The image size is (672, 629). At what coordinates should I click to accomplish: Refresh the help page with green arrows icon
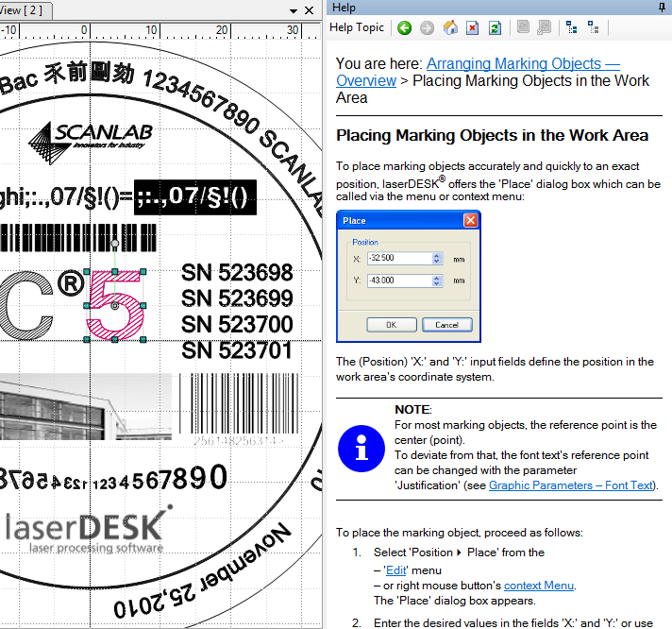click(x=495, y=28)
